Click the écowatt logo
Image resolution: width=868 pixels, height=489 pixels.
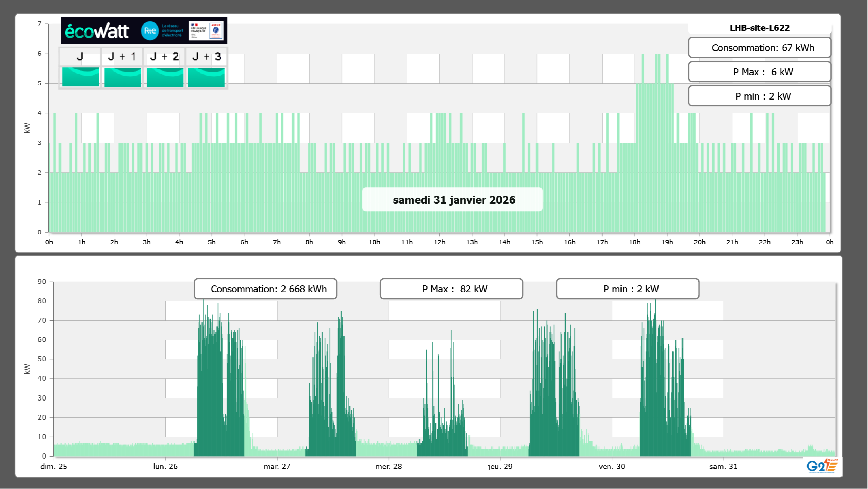point(97,31)
